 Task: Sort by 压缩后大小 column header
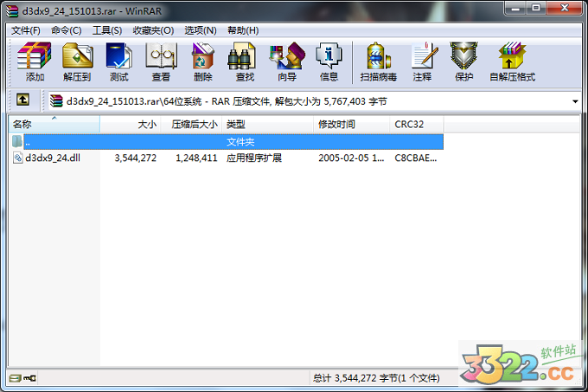tap(192, 124)
